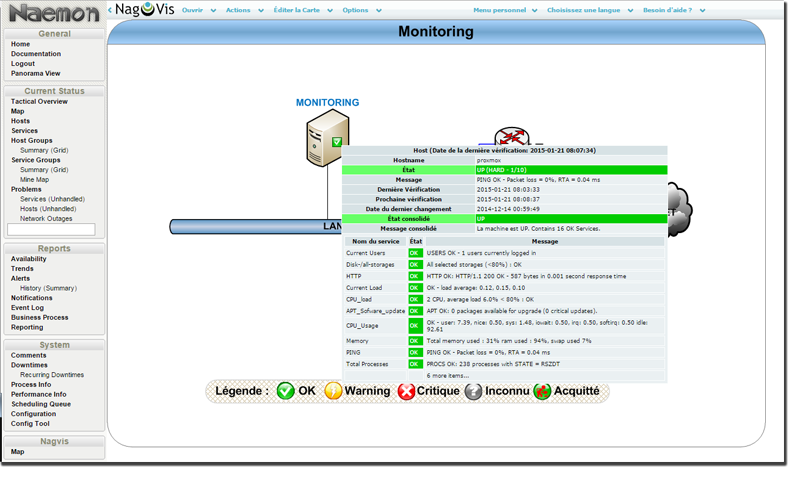The height and width of the screenshot is (479, 800).
Task: Click the Naemon logo
Action: pyautogui.click(x=55, y=13)
